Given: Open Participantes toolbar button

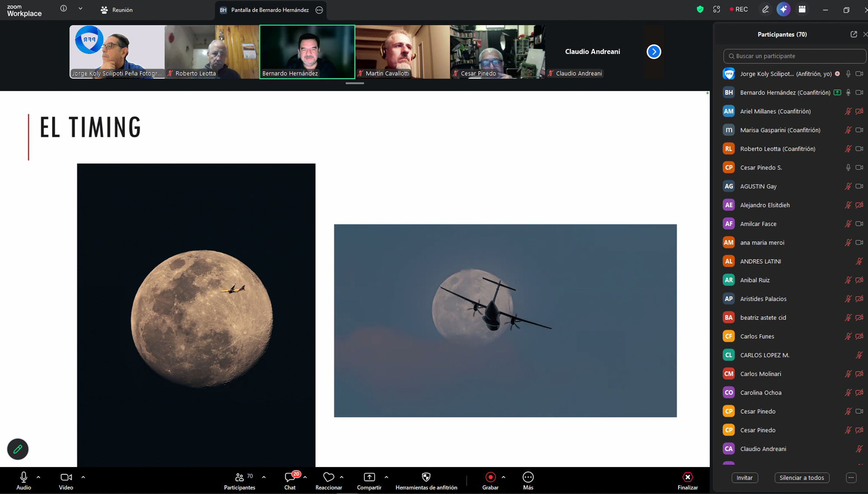Looking at the screenshot, I should pos(240,481).
